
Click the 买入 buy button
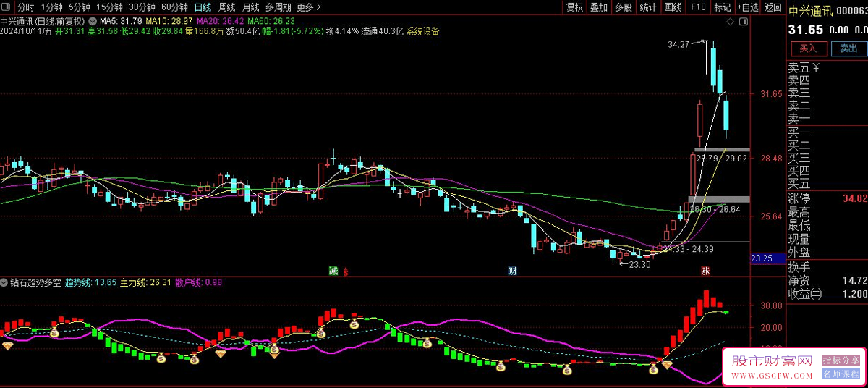[x=808, y=48]
